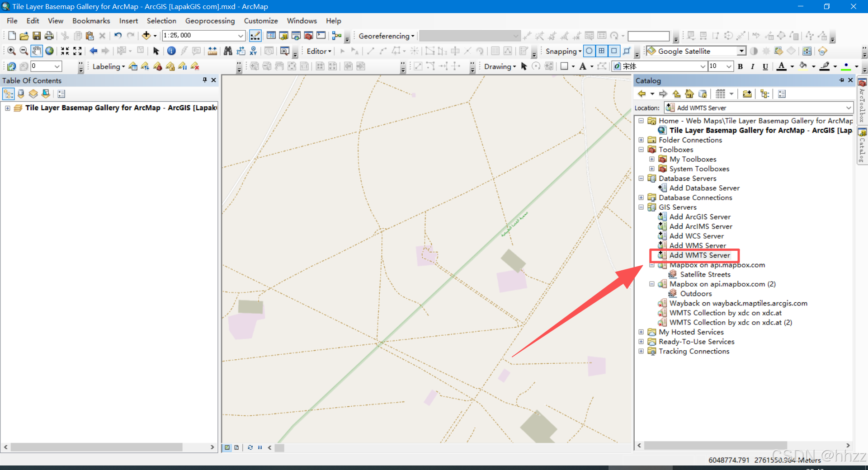Open the Selection menu
This screenshot has width=868, height=470.
point(161,21)
